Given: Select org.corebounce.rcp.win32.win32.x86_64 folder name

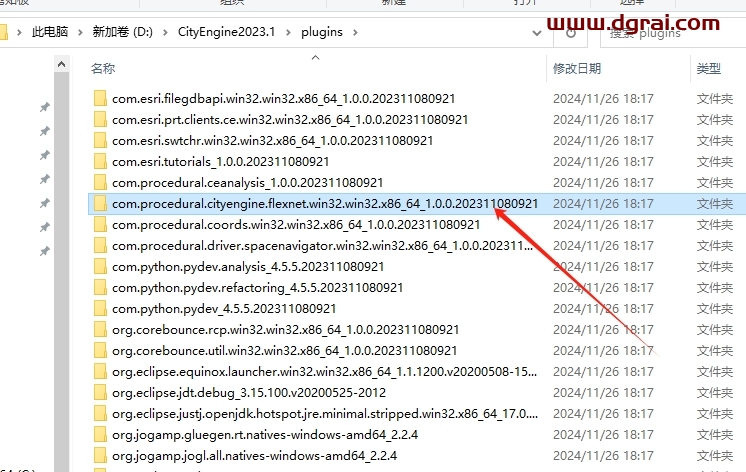Looking at the screenshot, I should 285,329.
